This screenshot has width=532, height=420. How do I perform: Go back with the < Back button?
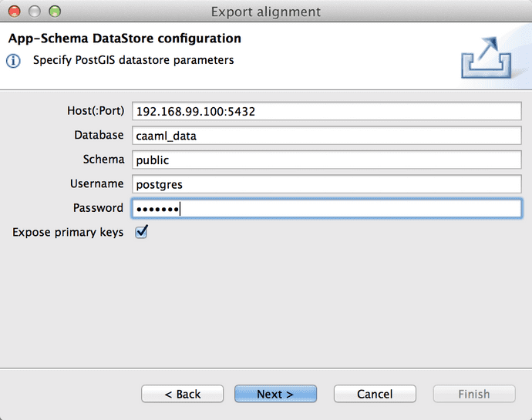pos(182,394)
